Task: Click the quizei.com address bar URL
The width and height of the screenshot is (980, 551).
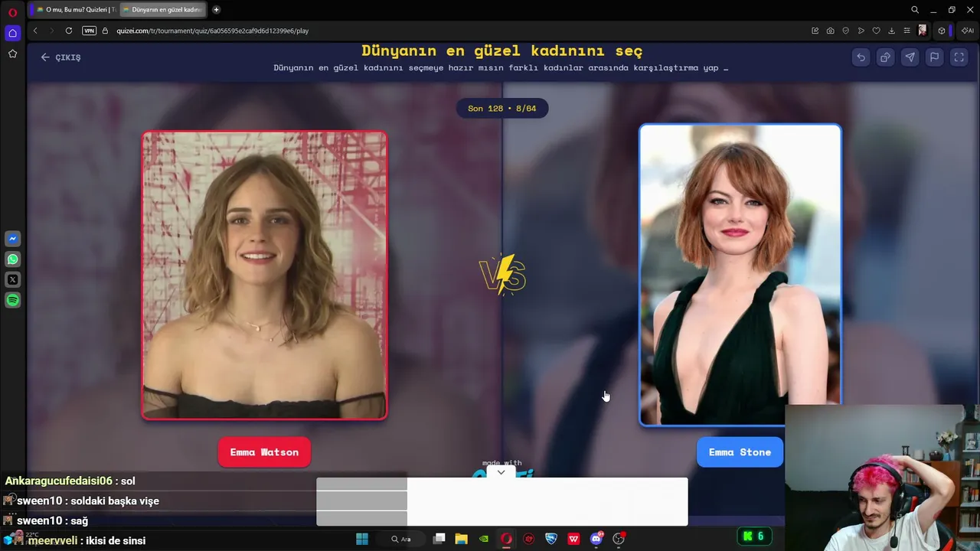Action: point(213,31)
